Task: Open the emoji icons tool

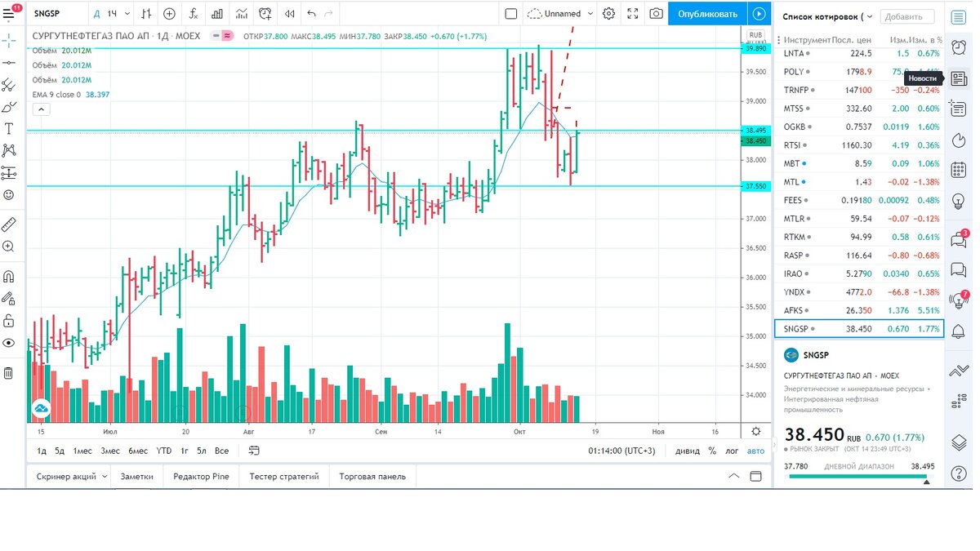Action: (9, 194)
